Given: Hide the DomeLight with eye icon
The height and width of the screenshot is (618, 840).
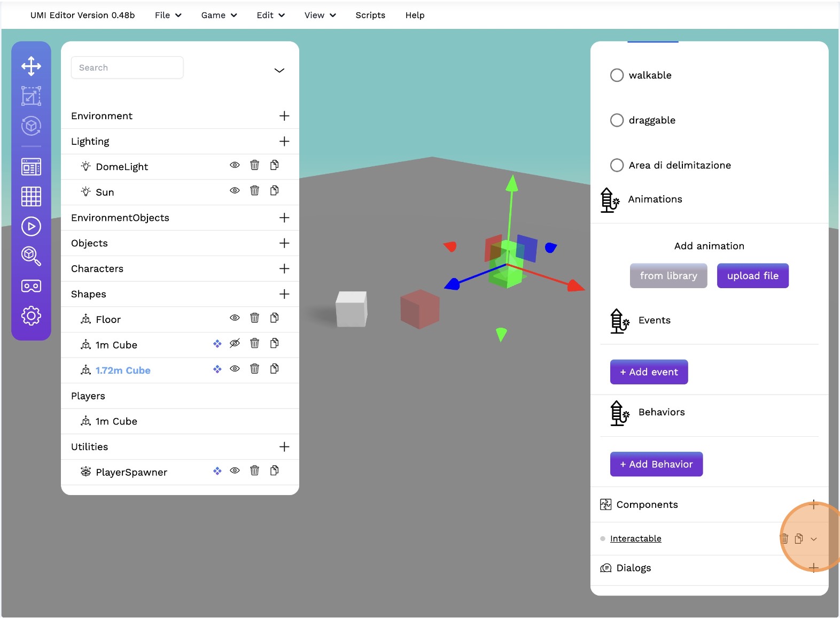Looking at the screenshot, I should (235, 165).
